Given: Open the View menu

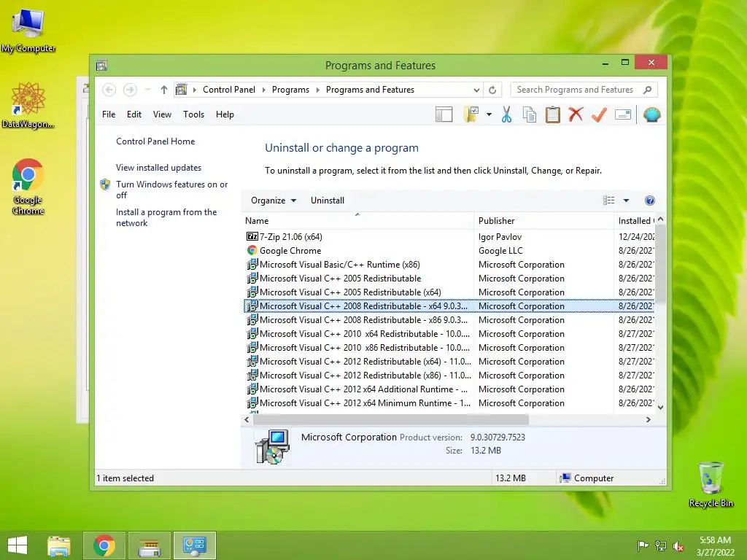Looking at the screenshot, I should pyautogui.click(x=162, y=114).
